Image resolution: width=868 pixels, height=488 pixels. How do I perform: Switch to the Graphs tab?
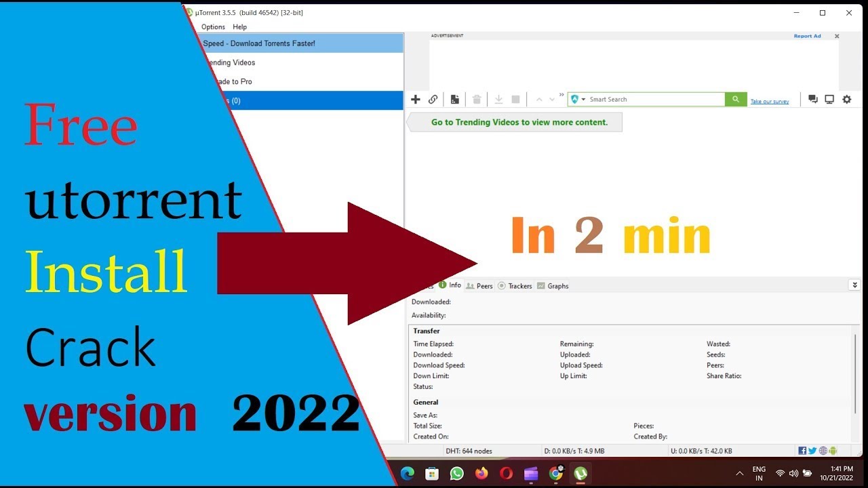pyautogui.click(x=553, y=286)
